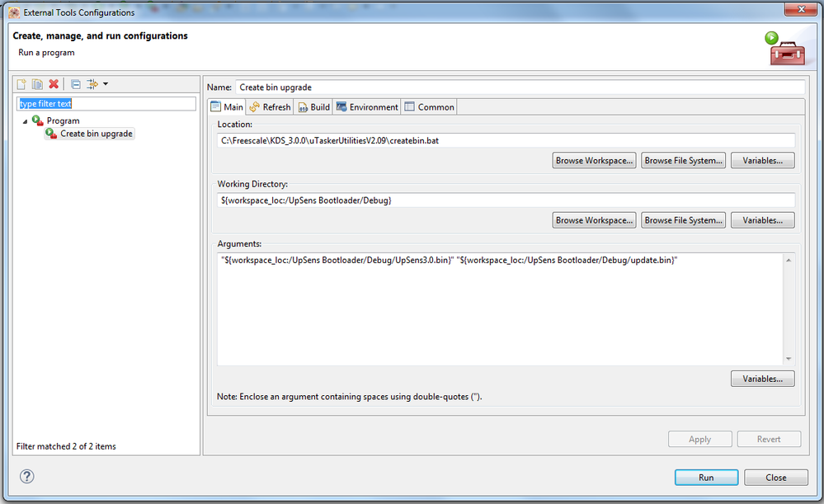The image size is (824, 504).
Task: Click the 'Filter matched 2 of 2 items' text
Action: (66, 446)
